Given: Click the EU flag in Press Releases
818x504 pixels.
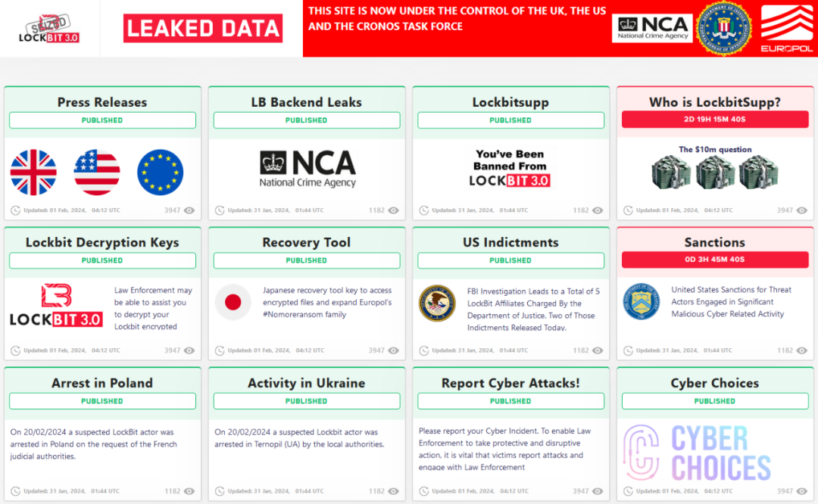Looking at the screenshot, I should click(161, 173).
